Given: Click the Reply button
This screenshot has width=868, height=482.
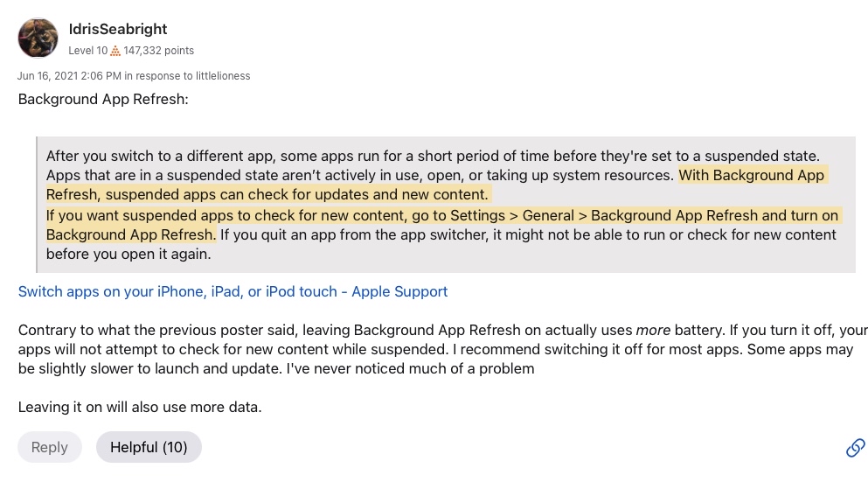Looking at the screenshot, I should point(50,447).
